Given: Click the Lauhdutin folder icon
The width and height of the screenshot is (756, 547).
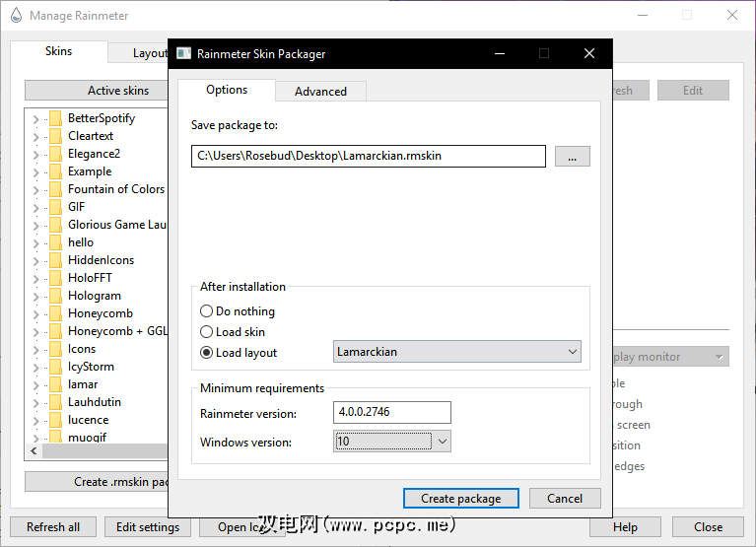Looking at the screenshot, I should [56, 402].
